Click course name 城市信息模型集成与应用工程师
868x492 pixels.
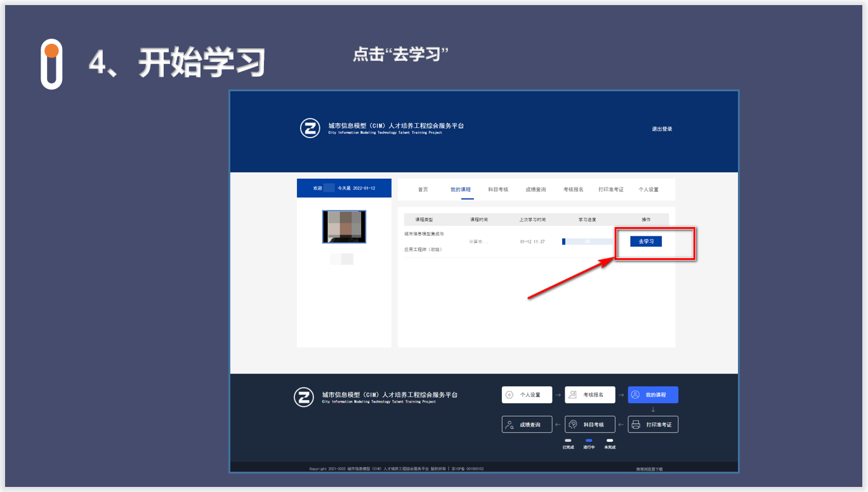click(424, 242)
